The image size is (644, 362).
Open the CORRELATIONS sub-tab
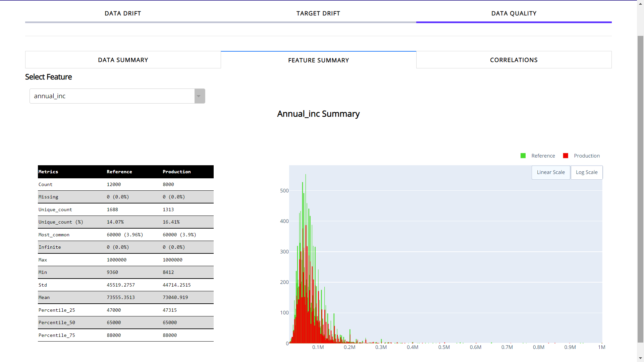click(514, 60)
